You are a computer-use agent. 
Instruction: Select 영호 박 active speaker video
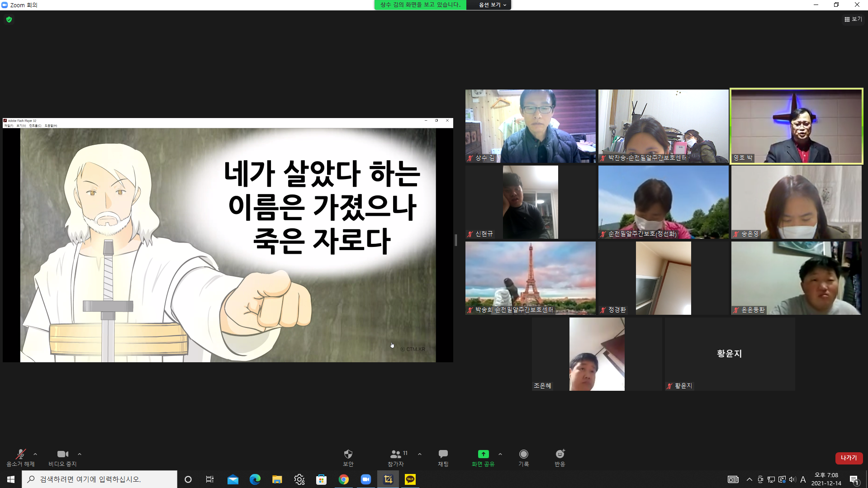point(797,126)
